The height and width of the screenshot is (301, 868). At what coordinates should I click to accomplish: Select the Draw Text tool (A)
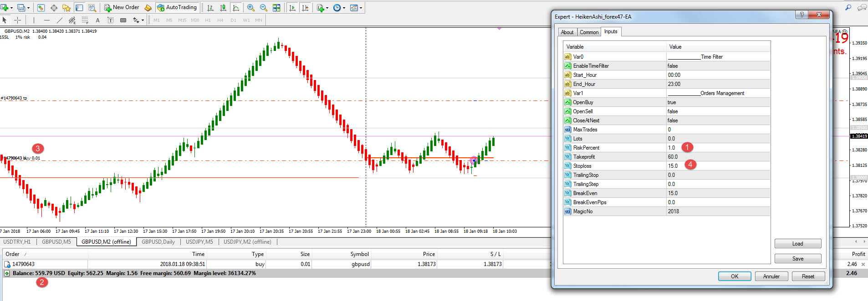pyautogui.click(x=97, y=20)
